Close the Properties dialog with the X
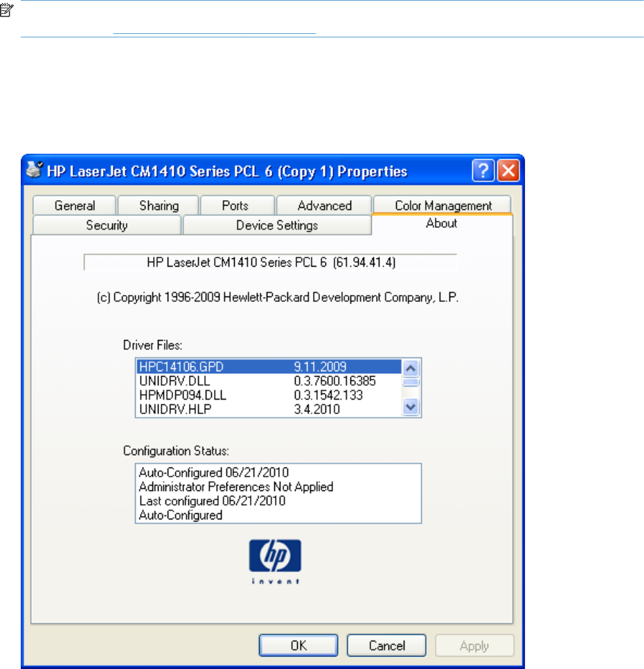 pos(509,171)
